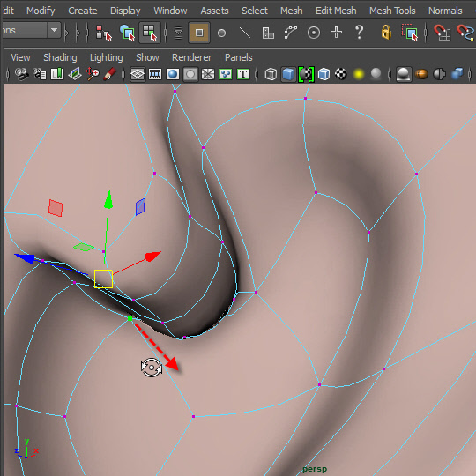Click highlight selection mode icon
The height and width of the screenshot is (476, 476).
point(410,33)
